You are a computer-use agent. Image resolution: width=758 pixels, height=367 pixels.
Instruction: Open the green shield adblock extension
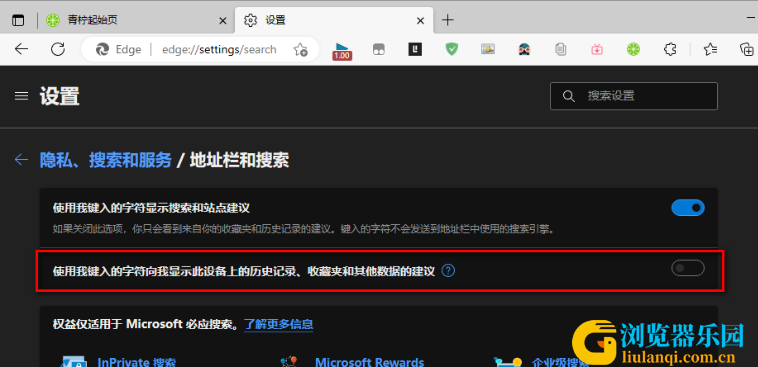point(452,49)
